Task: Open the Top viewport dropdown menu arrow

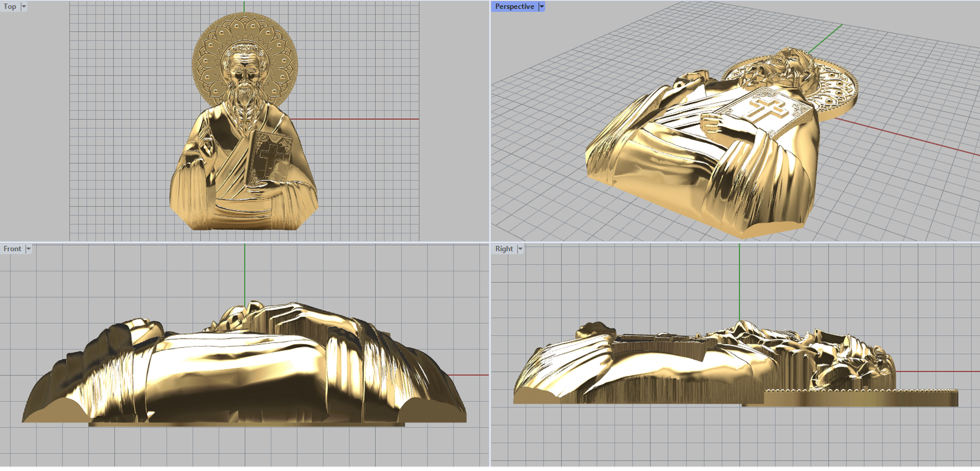Action: click(24, 7)
